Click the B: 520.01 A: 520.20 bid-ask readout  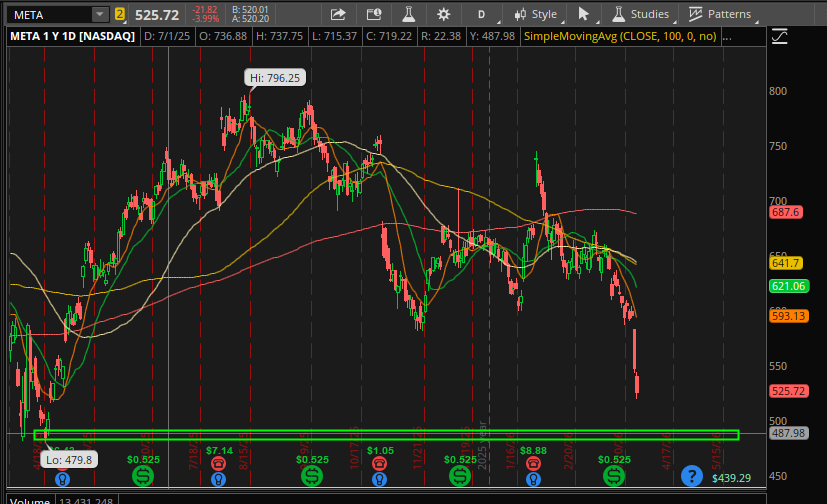[251, 14]
